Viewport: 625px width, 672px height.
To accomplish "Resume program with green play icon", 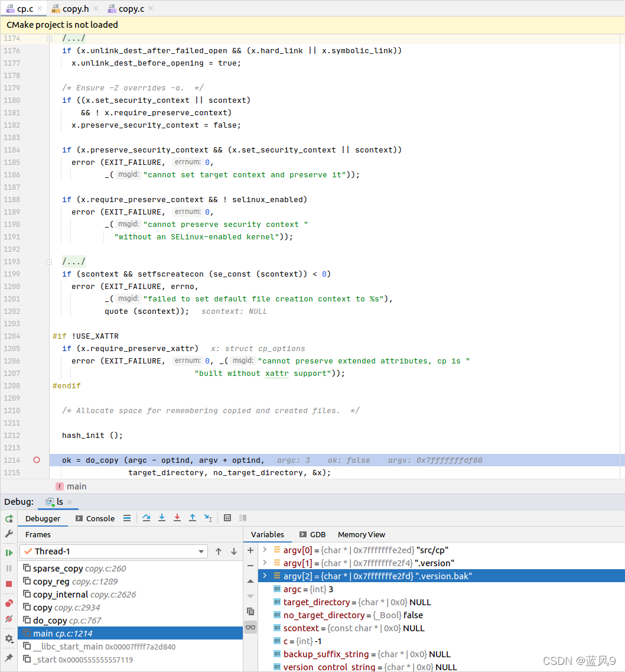I will (9, 553).
